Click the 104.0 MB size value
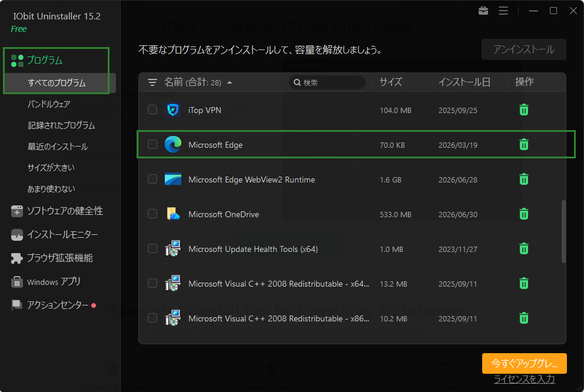Screen dimensions: 584x392 395,111
